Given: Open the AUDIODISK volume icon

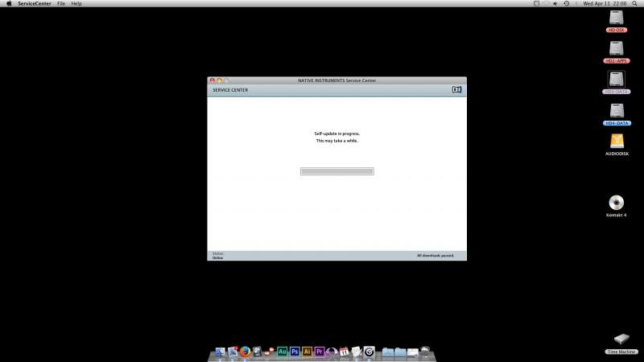Looking at the screenshot, I should click(617, 142).
